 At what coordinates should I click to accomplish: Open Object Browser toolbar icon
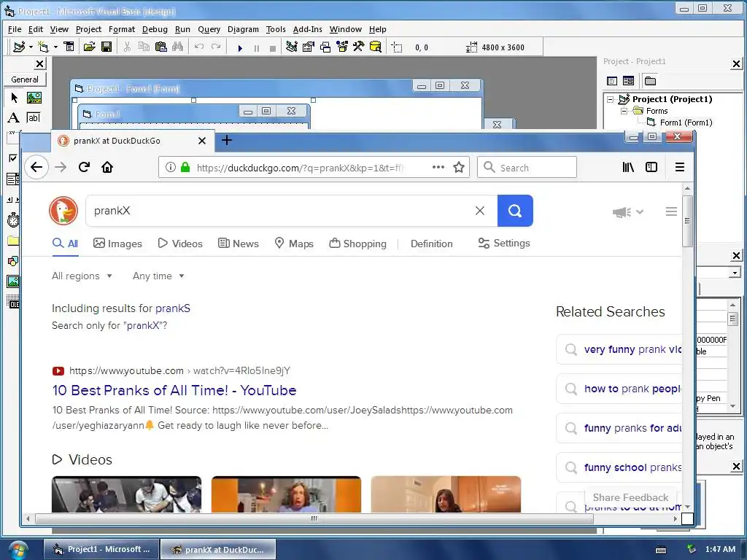pos(342,47)
